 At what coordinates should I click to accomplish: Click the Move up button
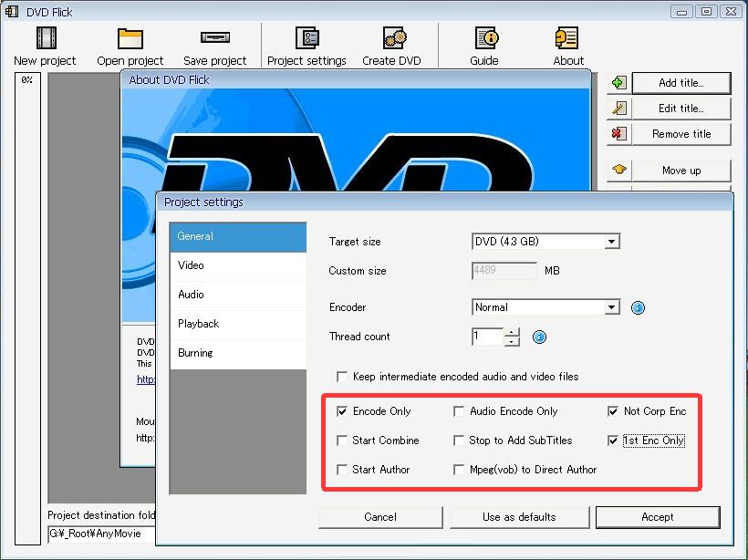(x=681, y=171)
